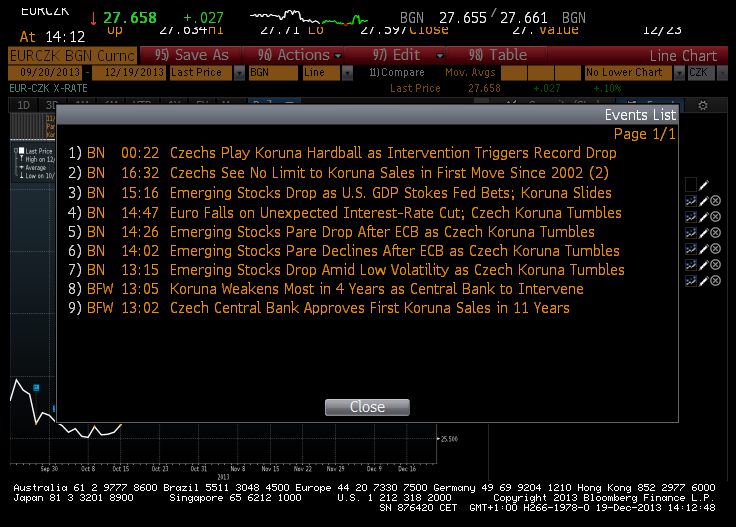
Task: Click the EUR-CZK X-RATE label
Action: 48,88
